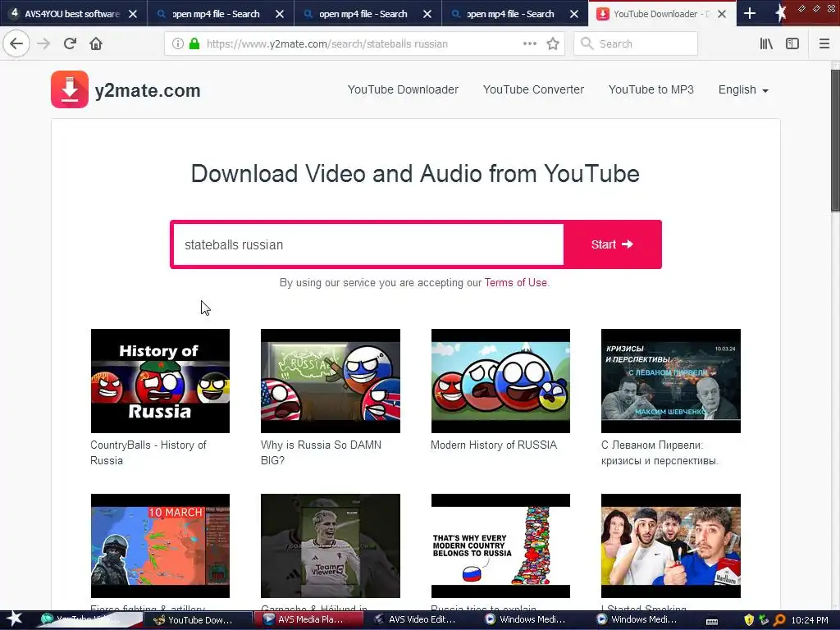Open the YouTube to MP3 nav link

[651, 89]
